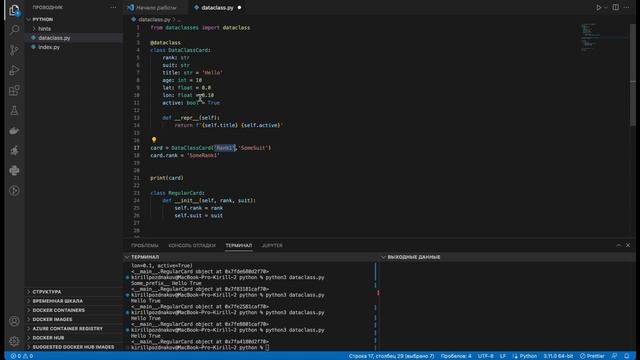
Task: Click the 'class RegularCard:' line
Action: tap(177, 193)
